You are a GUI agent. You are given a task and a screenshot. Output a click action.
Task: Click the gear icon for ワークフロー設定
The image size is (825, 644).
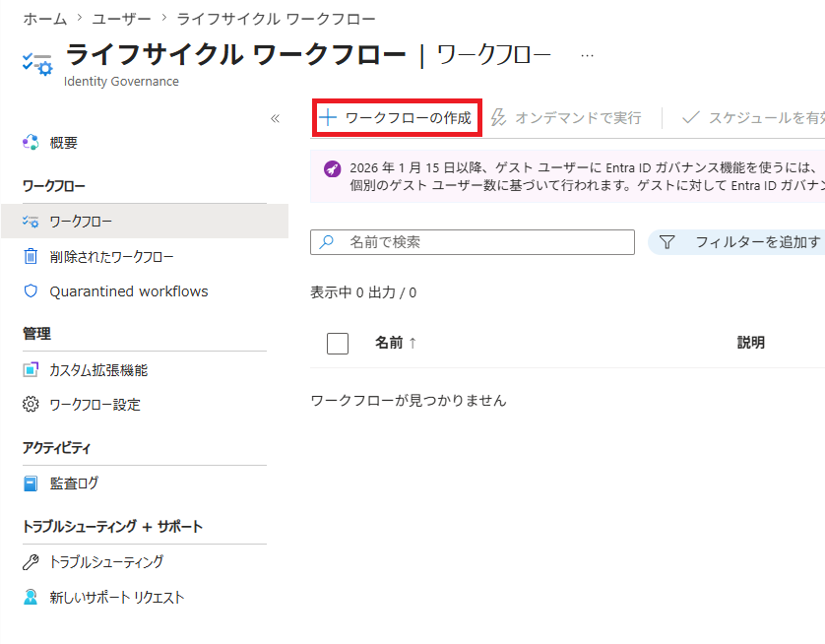31,404
